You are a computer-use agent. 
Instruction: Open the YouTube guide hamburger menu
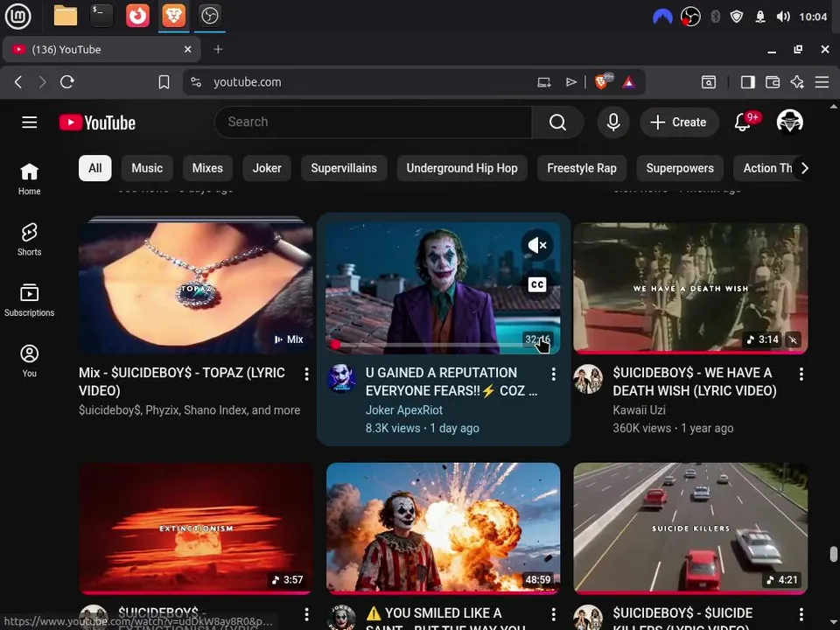30,122
